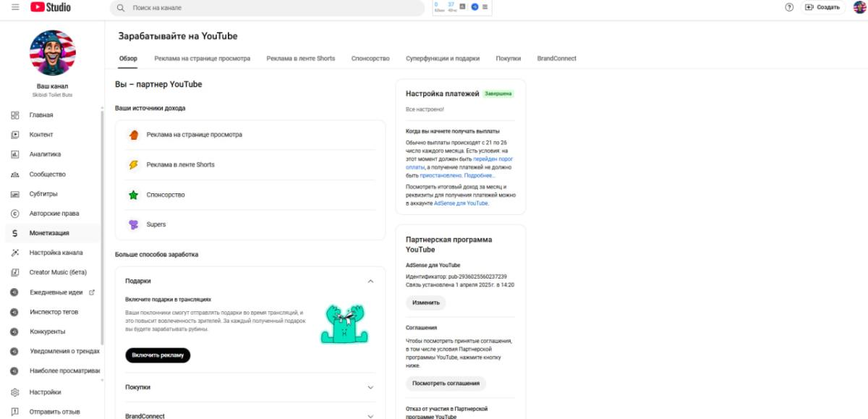
Task: Click the Посмотреть соглашения button
Action: pos(446,384)
